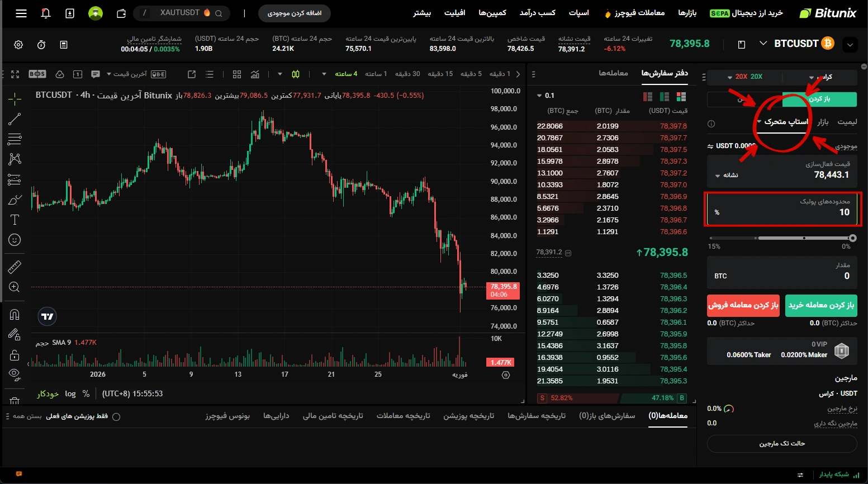Open chart indicators icon
The width and height of the screenshot is (868, 484).
tap(255, 74)
